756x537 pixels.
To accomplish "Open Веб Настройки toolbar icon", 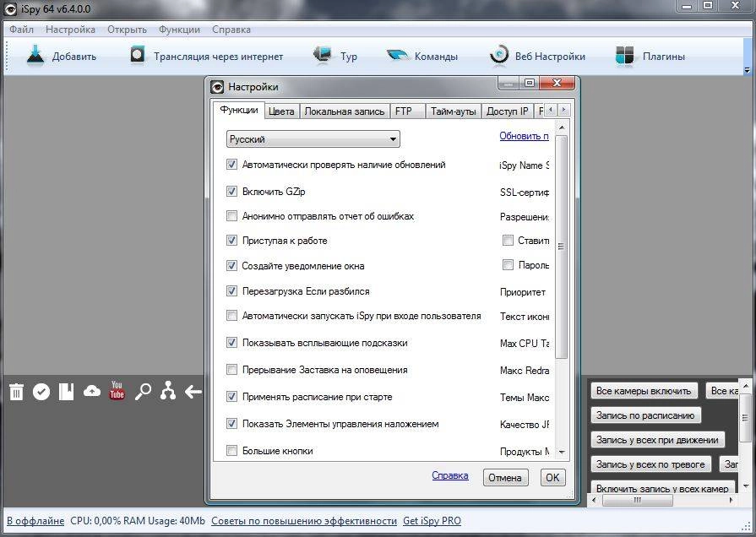I will (x=498, y=56).
